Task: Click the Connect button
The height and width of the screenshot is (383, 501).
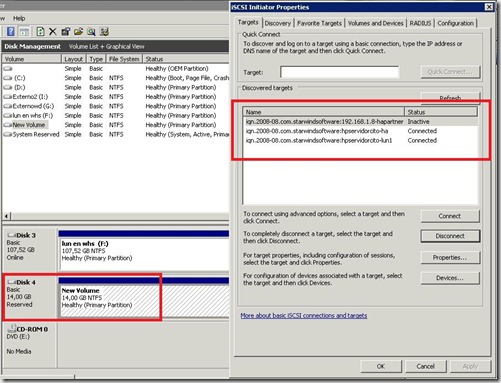Action: pos(450,216)
